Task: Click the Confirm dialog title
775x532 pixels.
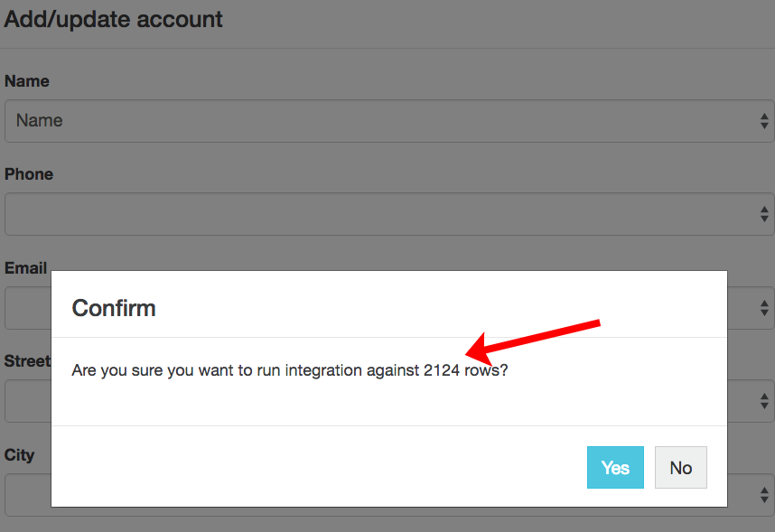Action: click(x=114, y=308)
